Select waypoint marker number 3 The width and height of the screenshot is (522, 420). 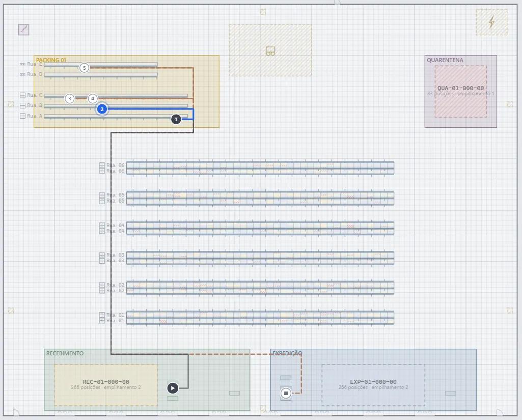tap(70, 99)
